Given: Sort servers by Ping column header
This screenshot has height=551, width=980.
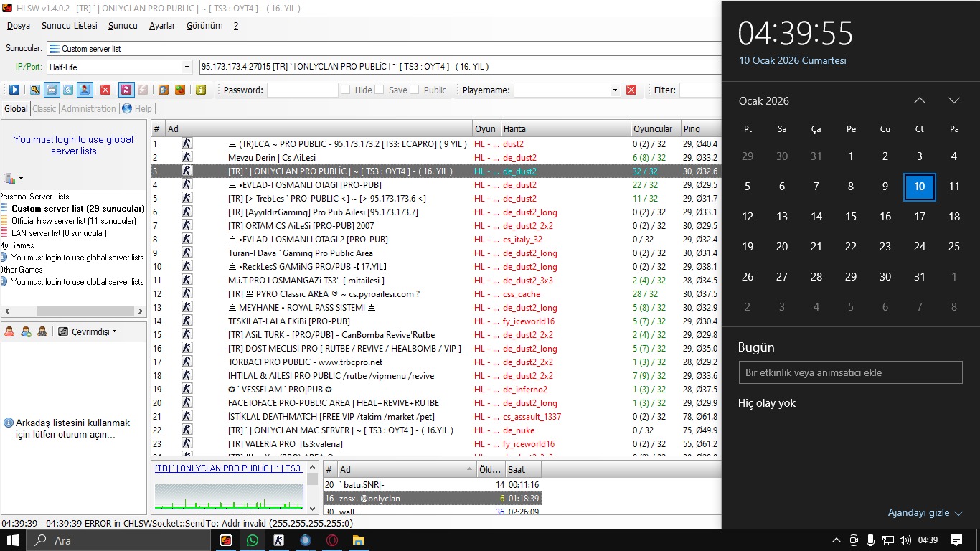Looking at the screenshot, I should pyautogui.click(x=701, y=128).
